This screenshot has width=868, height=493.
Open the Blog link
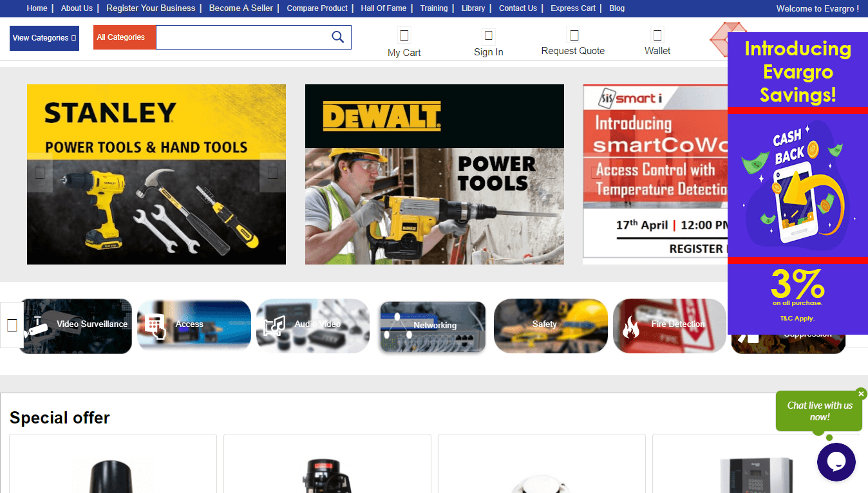(617, 8)
